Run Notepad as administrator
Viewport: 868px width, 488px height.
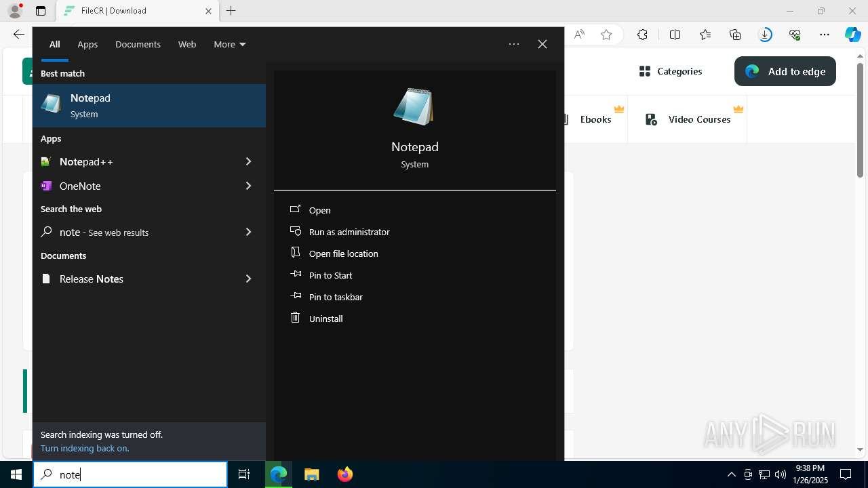[x=349, y=232]
